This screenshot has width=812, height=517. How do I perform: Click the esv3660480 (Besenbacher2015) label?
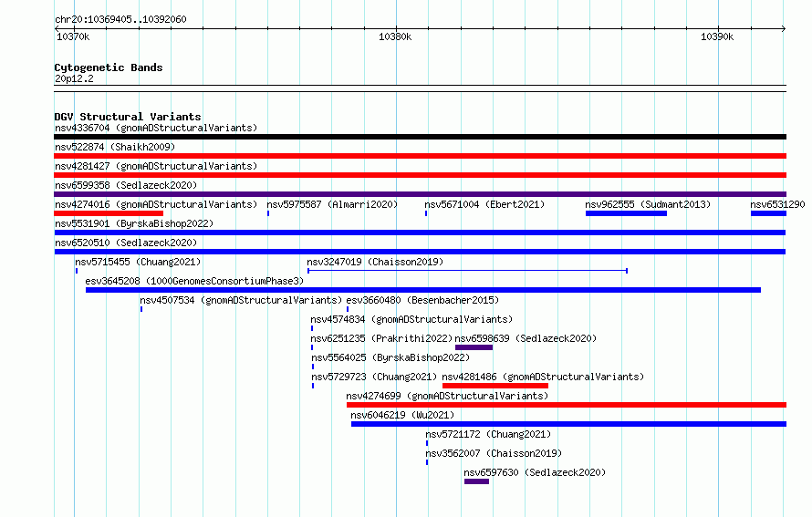[x=422, y=300]
